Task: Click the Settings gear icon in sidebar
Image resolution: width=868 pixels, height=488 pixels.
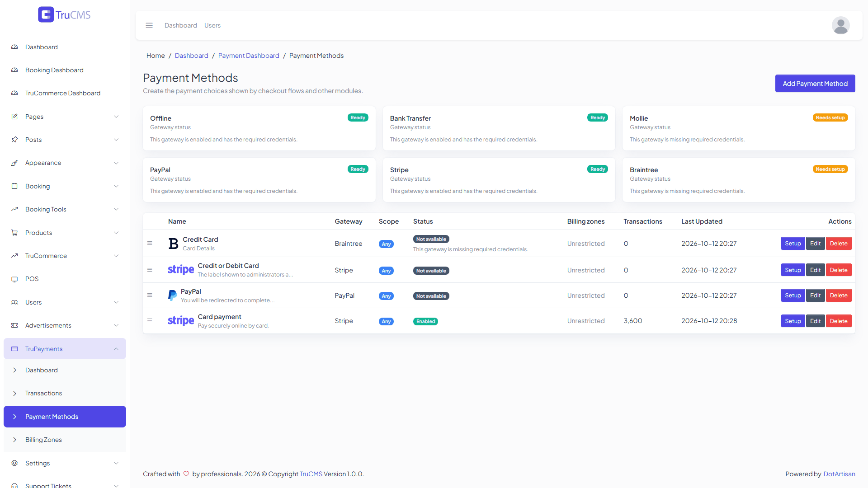Action: coord(14,463)
